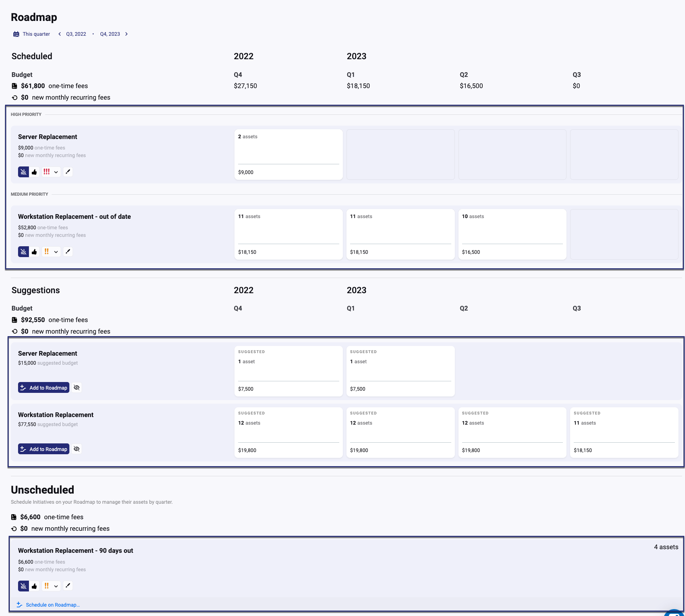Open the edit pencil on Server Replacement
The image size is (685, 616).
coord(68,172)
